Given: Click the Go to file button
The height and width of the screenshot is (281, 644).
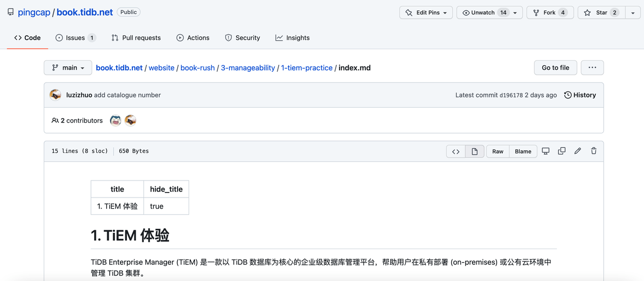Looking at the screenshot, I should pos(555,67).
